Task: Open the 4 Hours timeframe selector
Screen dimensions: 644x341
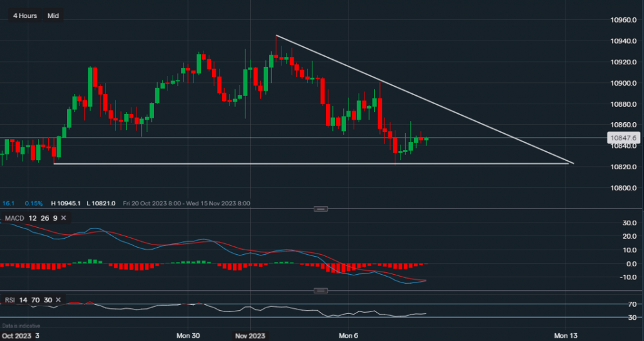Action: click(x=25, y=15)
